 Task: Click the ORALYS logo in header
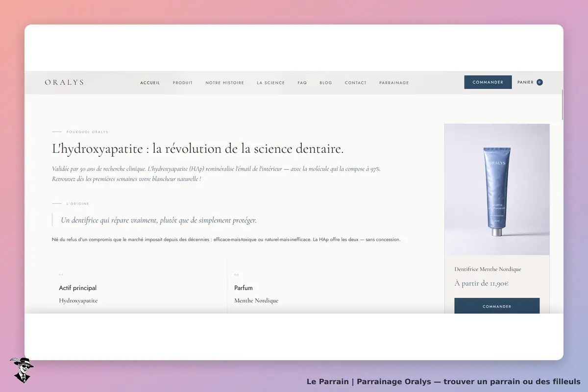(x=64, y=82)
